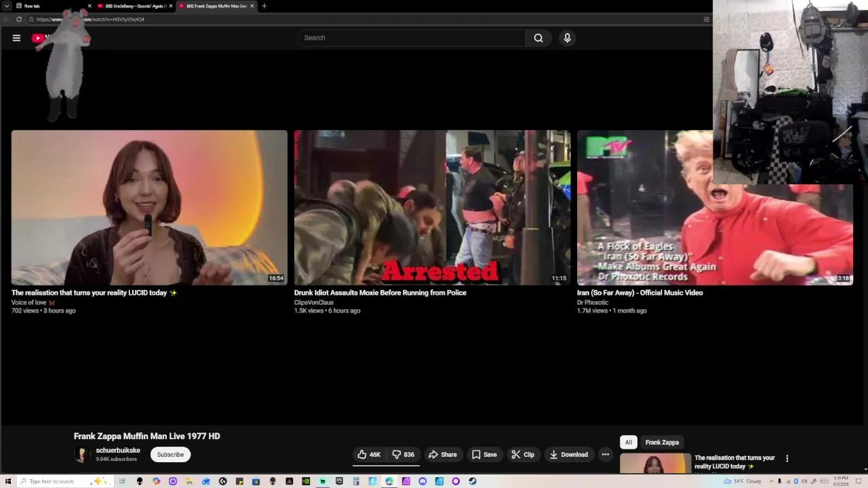Subscribe to schuerbuikske channel
The height and width of the screenshot is (488, 868).
pyautogui.click(x=170, y=455)
